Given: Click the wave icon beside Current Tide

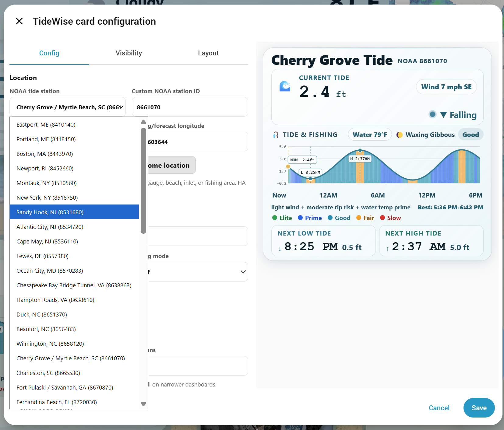Looking at the screenshot, I should tap(285, 86).
